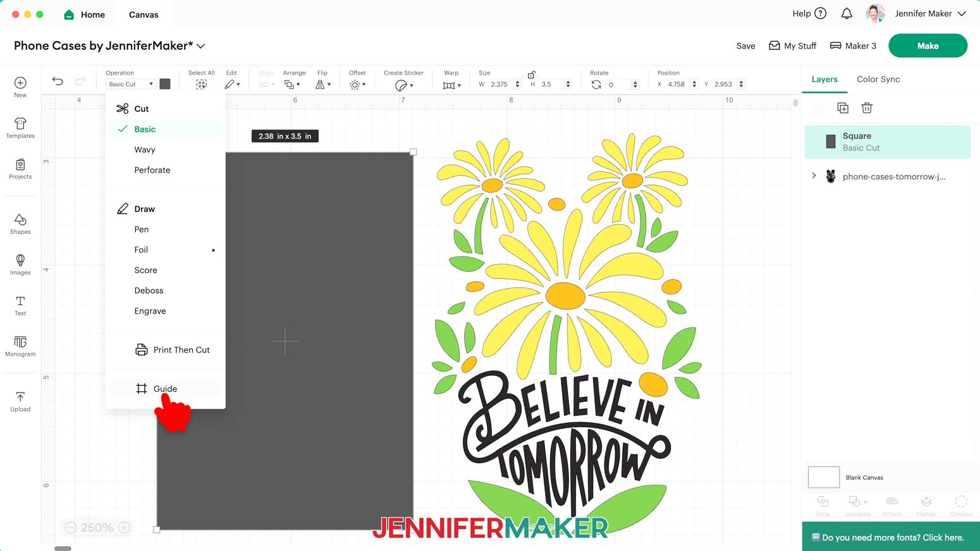Click the New project icon in sidebar
The height and width of the screenshot is (551, 980).
coord(20,87)
